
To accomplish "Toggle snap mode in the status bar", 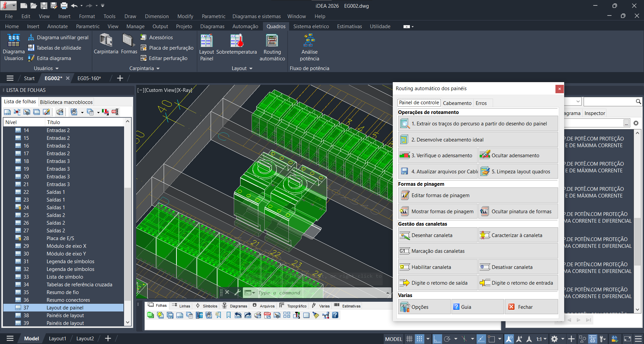I will point(420,339).
